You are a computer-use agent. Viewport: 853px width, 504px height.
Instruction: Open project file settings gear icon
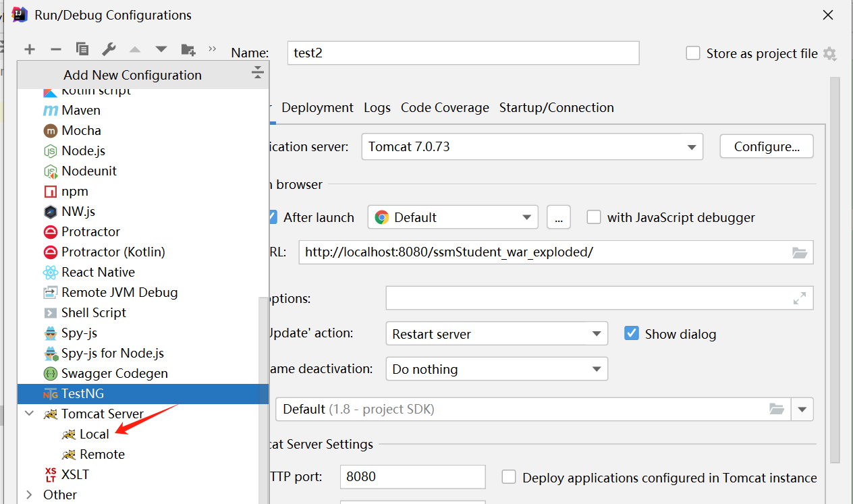pos(830,54)
